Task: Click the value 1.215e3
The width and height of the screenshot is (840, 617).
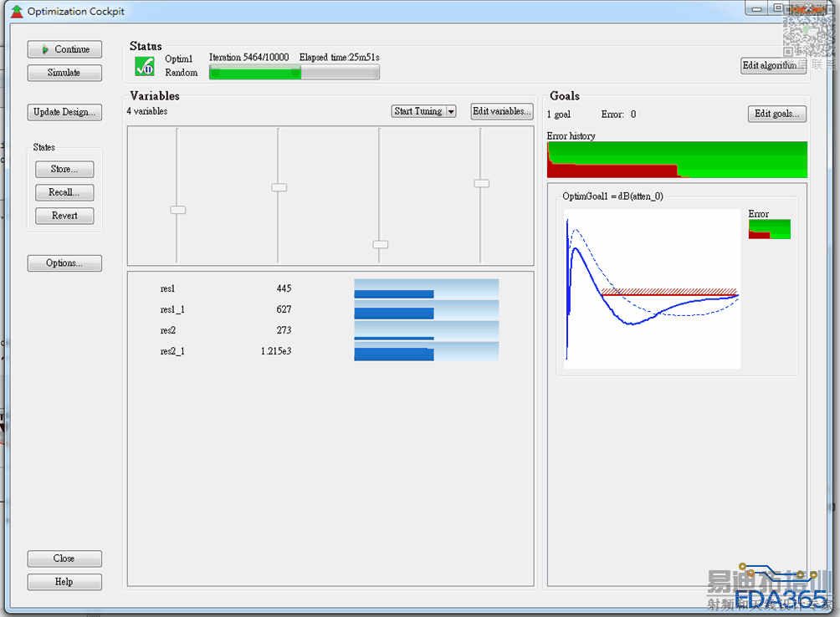Action: (276, 352)
